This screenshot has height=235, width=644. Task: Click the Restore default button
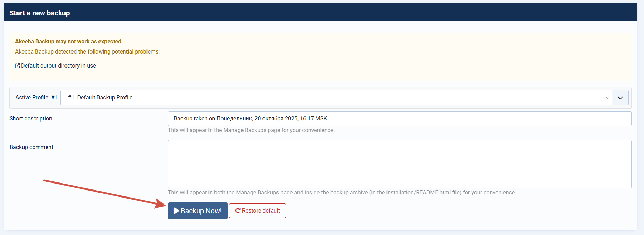pos(258,211)
